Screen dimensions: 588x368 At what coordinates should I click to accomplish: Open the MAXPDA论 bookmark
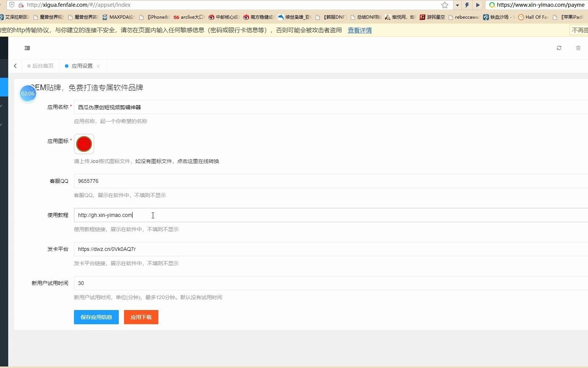(x=118, y=17)
